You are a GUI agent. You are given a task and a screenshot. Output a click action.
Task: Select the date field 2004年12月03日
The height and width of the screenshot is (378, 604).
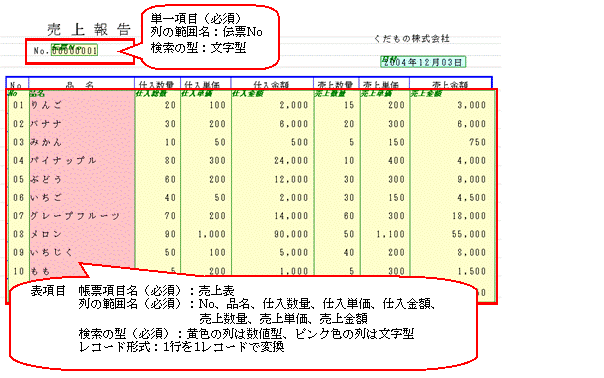pos(423,62)
